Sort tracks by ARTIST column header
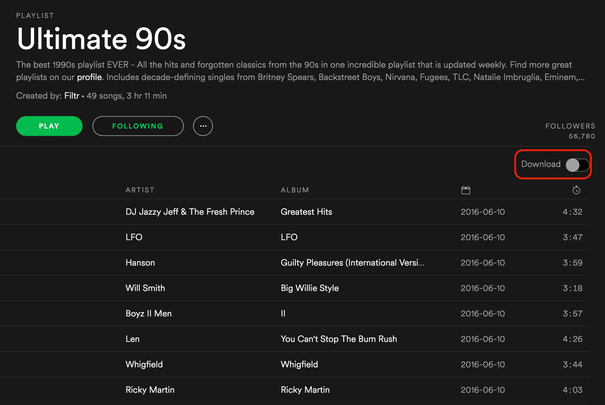This screenshot has width=605, height=405. [140, 190]
